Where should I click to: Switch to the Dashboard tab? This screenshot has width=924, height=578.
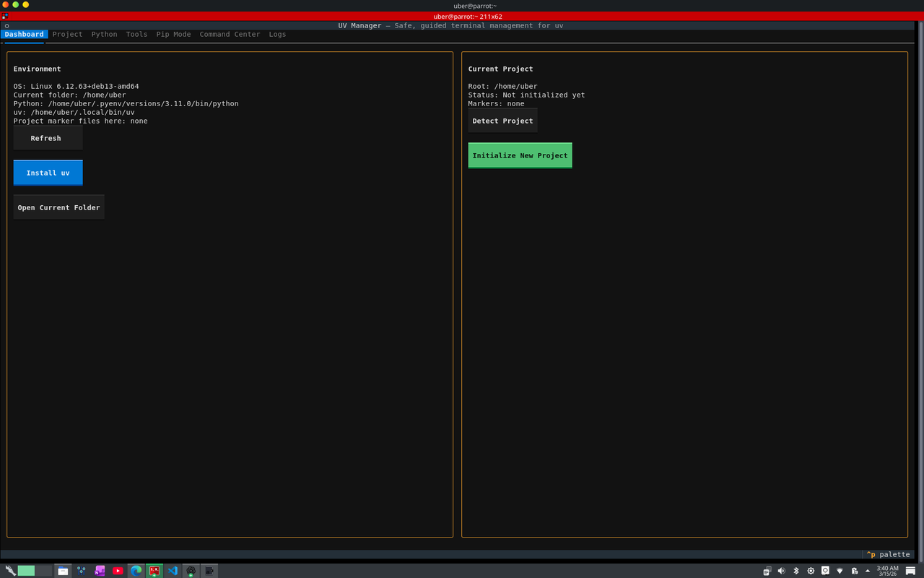(x=24, y=34)
